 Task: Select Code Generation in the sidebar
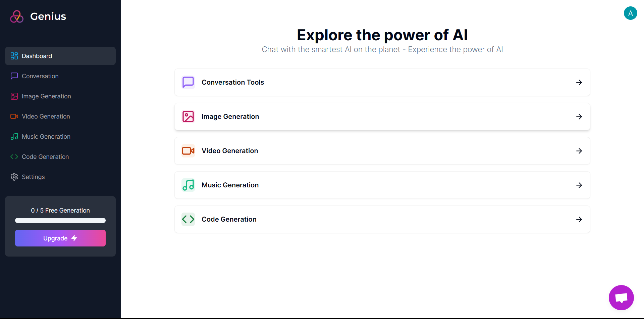tap(60, 157)
